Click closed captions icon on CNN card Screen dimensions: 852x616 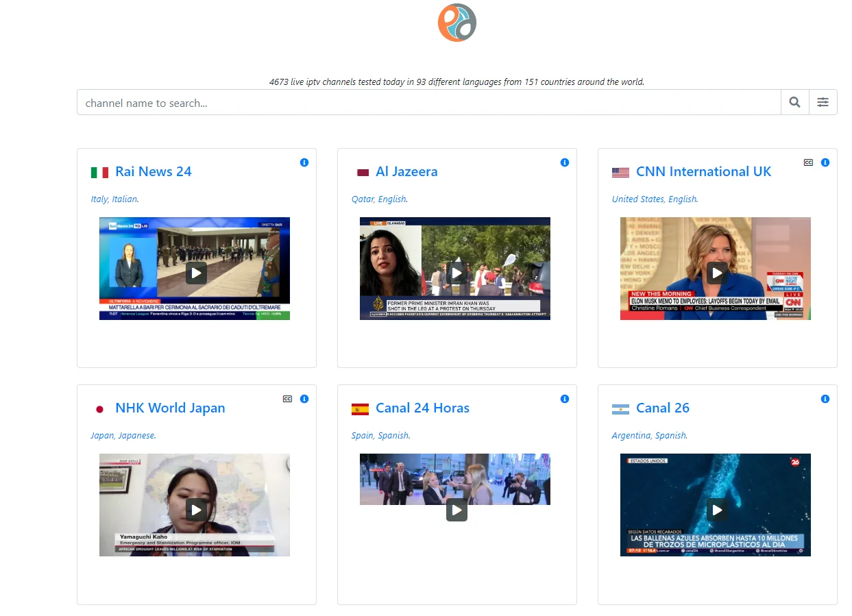point(808,162)
